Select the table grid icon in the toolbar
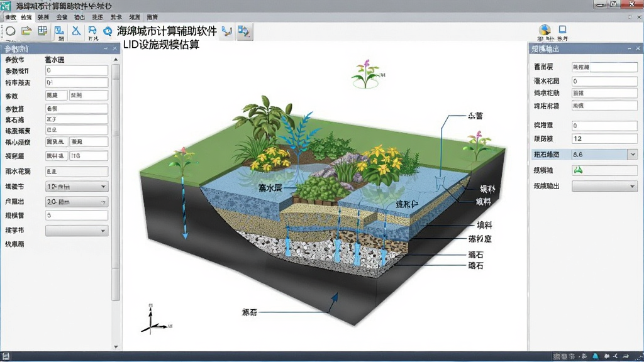Screen dimensions: 644x362 pyautogui.click(x=42, y=31)
